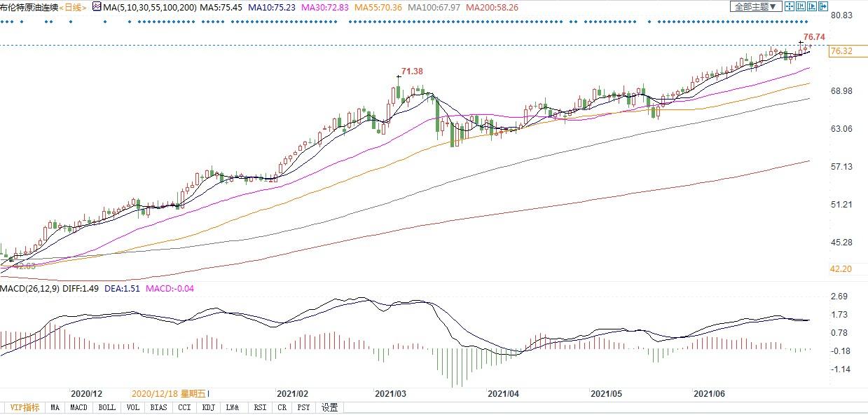Viewport: 868px width, 415px height.
Task: Click the 71.38 peak price marker
Action: (411, 71)
